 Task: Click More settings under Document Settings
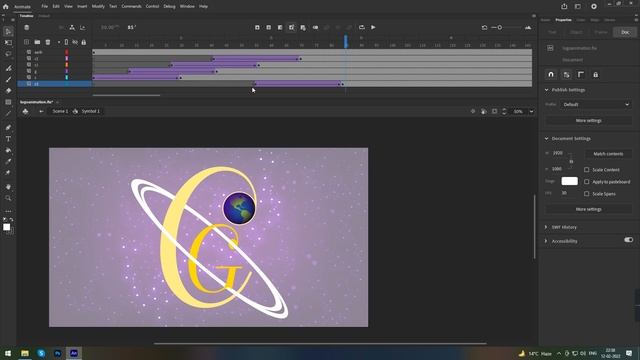[589, 209]
